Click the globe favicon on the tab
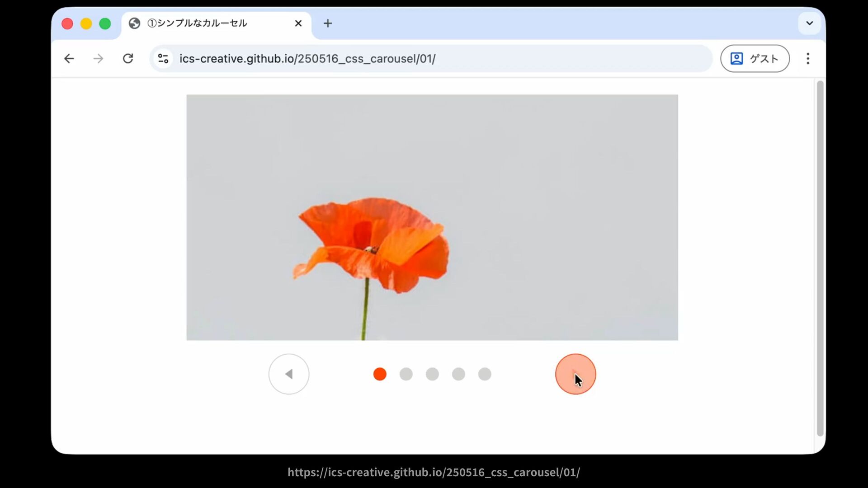Screen dimensions: 868x488 click(x=134, y=23)
